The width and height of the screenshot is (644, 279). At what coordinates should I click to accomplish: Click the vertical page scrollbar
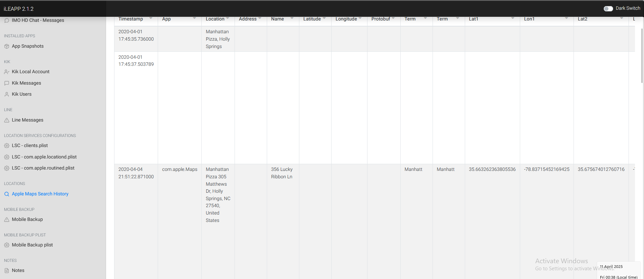click(x=642, y=55)
